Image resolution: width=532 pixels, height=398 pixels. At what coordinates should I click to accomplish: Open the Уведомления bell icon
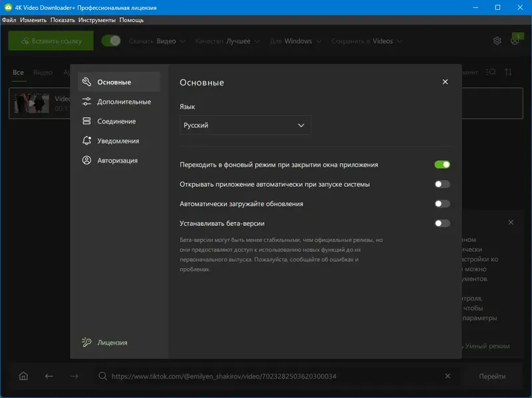tap(87, 141)
